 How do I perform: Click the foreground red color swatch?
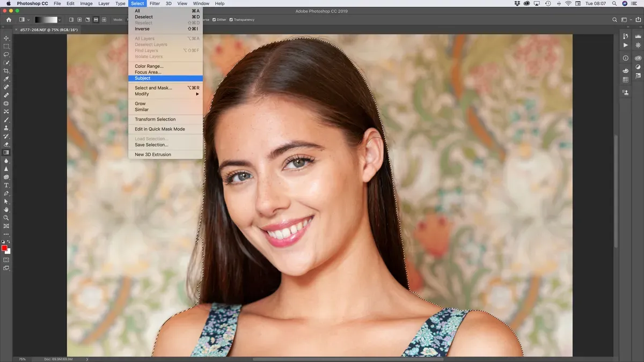tap(4, 247)
